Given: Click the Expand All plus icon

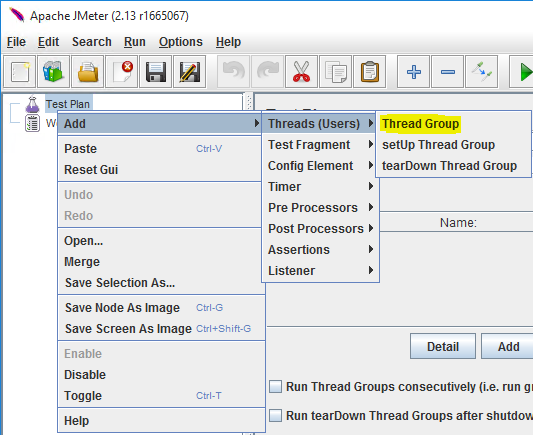Looking at the screenshot, I should [414, 72].
